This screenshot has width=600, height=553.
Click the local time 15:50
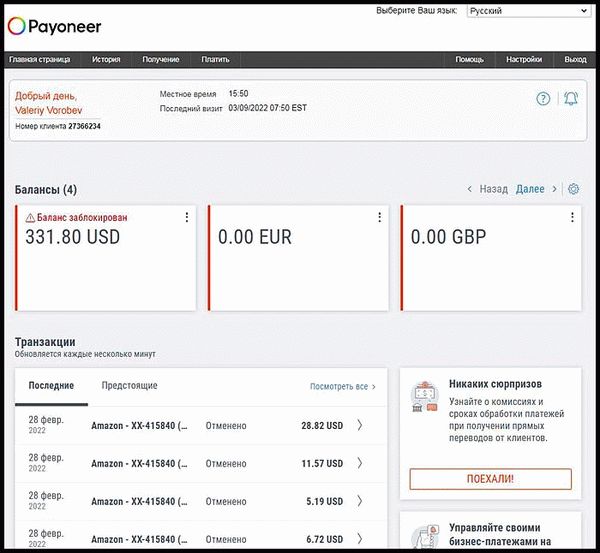(x=238, y=94)
